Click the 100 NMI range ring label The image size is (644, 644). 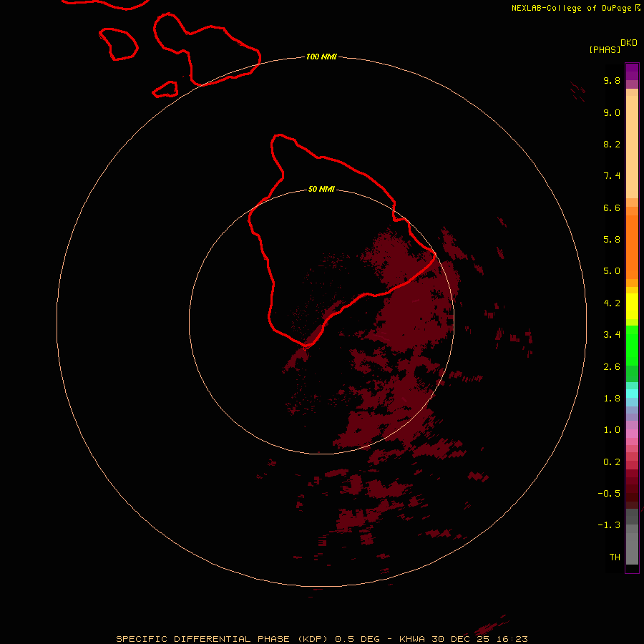click(x=321, y=57)
